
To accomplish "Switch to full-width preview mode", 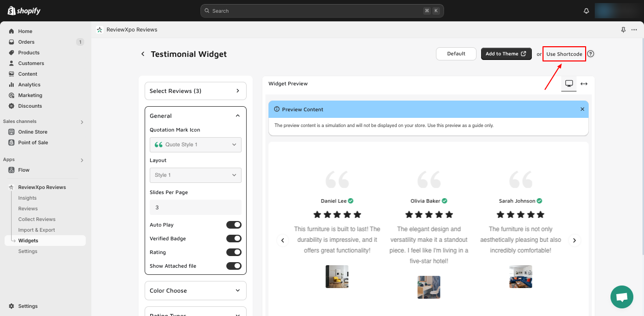I will click(x=584, y=84).
